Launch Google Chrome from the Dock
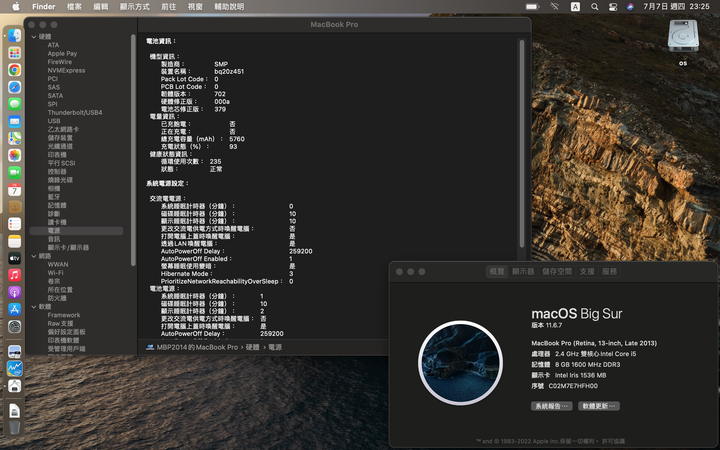Viewport: 720px width, 450px height. [x=15, y=70]
